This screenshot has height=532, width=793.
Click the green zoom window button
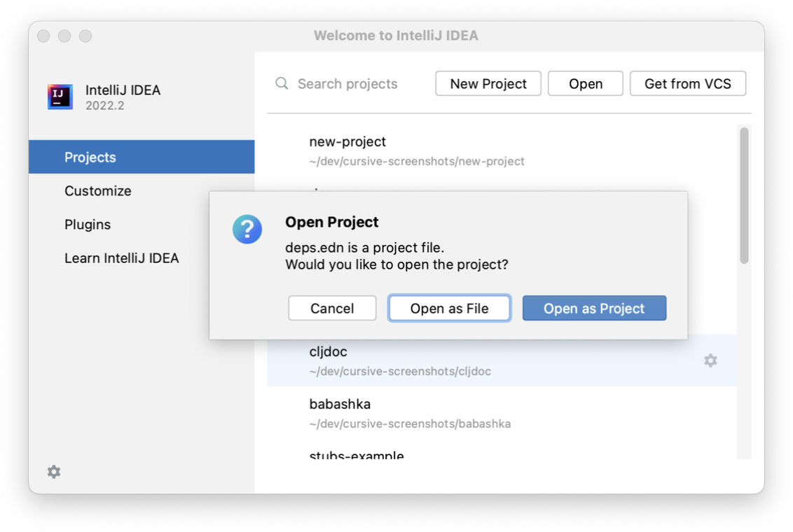tap(85, 36)
